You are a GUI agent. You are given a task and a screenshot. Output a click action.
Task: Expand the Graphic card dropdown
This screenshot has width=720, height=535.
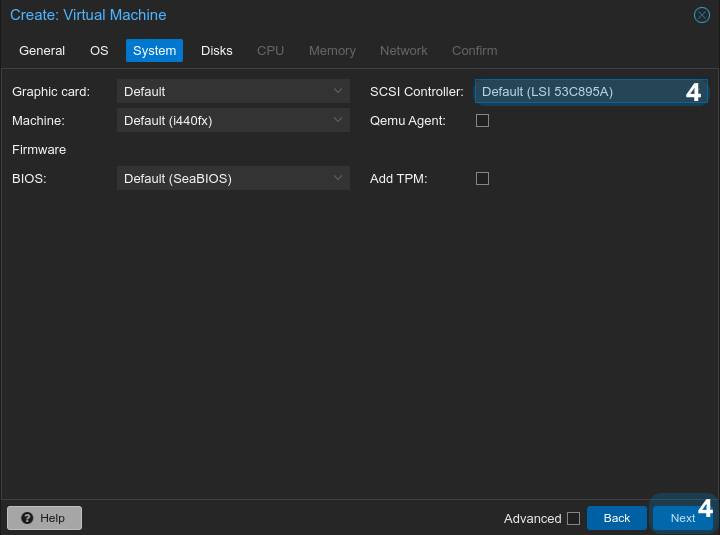click(x=232, y=92)
